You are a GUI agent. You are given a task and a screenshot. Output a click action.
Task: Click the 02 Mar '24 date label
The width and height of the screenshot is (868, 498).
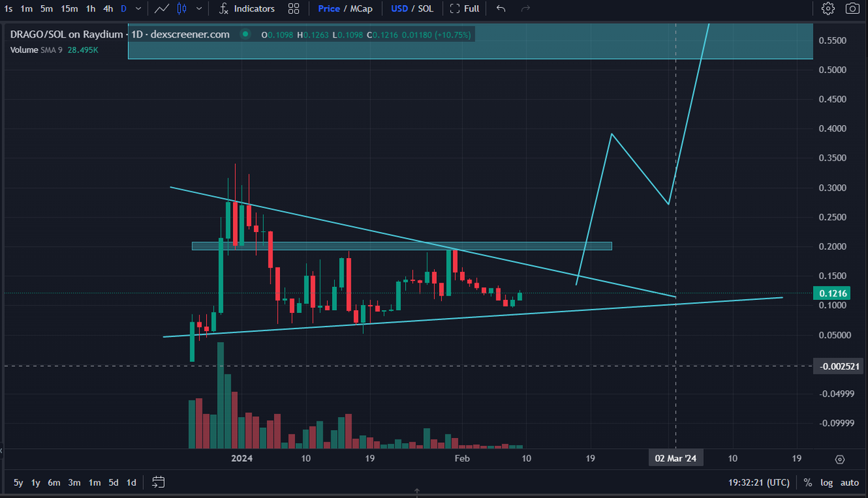(x=676, y=458)
